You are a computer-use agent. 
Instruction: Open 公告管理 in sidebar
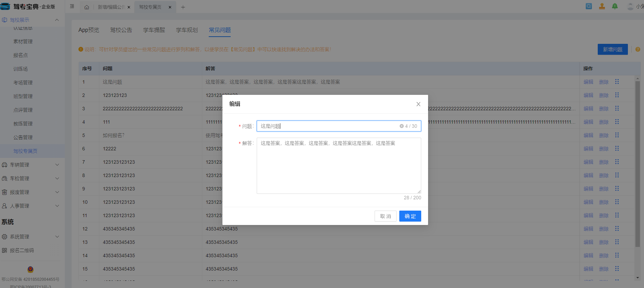click(x=23, y=137)
